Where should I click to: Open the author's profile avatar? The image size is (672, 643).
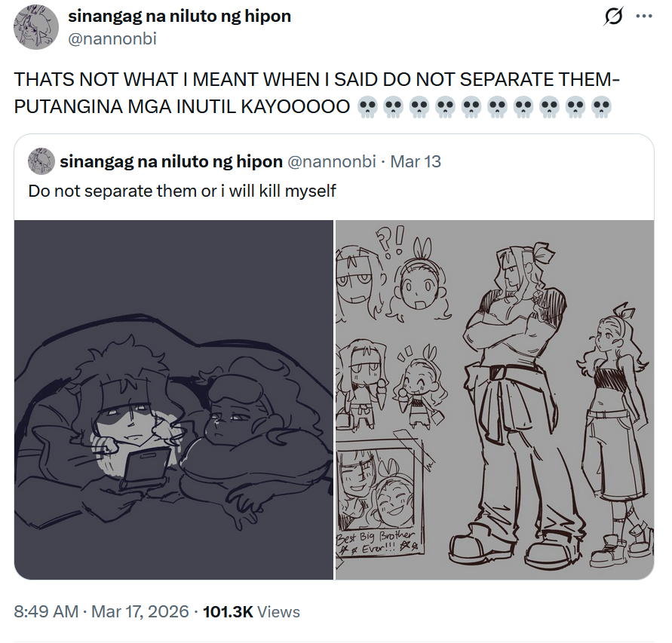pyautogui.click(x=36, y=27)
